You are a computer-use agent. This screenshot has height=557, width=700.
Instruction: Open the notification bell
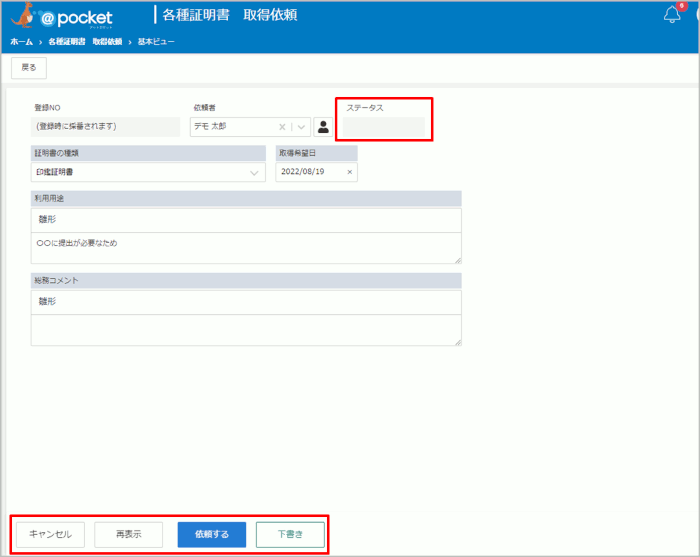[x=672, y=15]
